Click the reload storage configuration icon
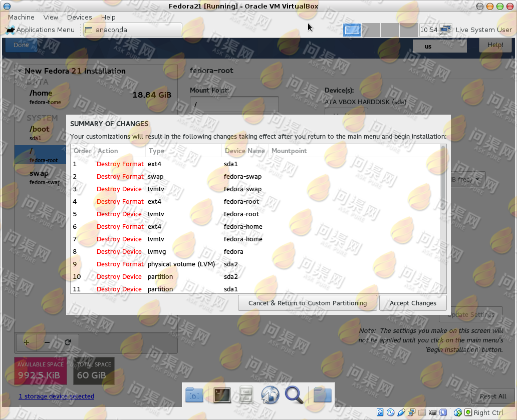The image size is (517, 420). coord(68,342)
